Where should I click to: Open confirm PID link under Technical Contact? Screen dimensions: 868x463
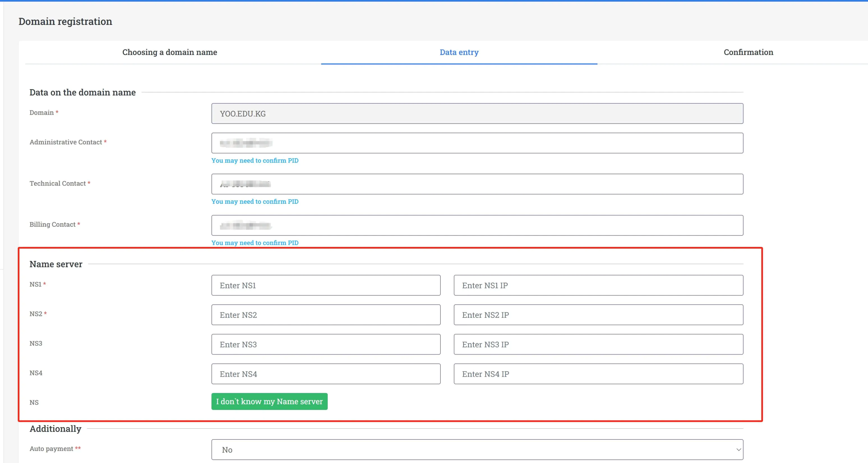tap(255, 202)
